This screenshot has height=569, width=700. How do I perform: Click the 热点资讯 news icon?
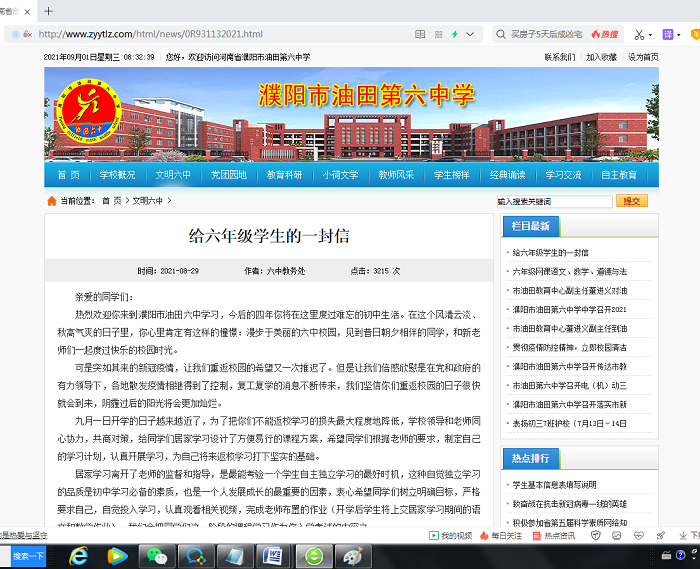[554, 536]
